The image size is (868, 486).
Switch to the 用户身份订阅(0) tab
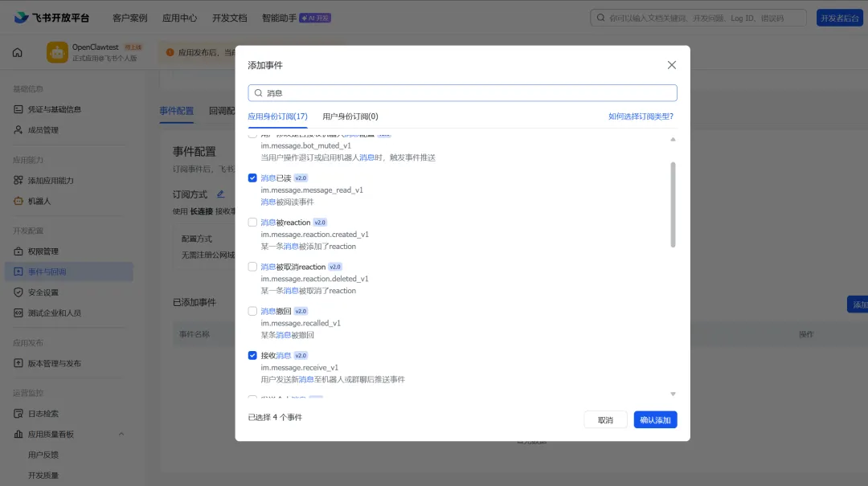tap(350, 116)
